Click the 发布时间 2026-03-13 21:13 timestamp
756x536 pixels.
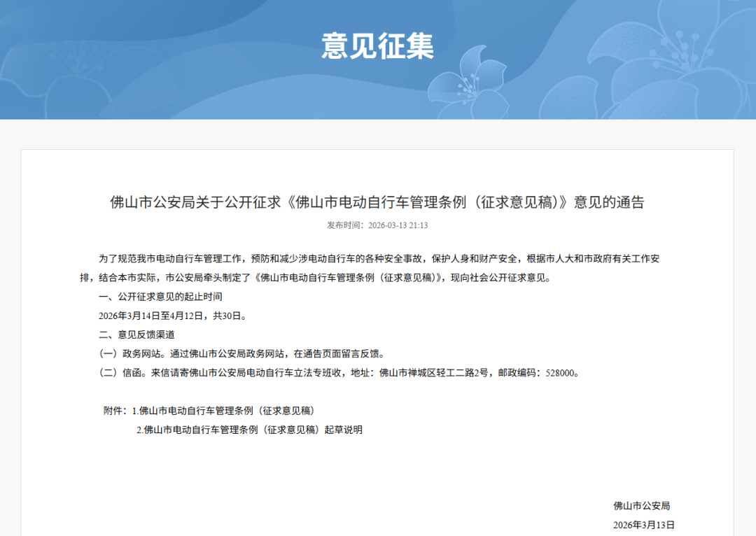point(377,225)
